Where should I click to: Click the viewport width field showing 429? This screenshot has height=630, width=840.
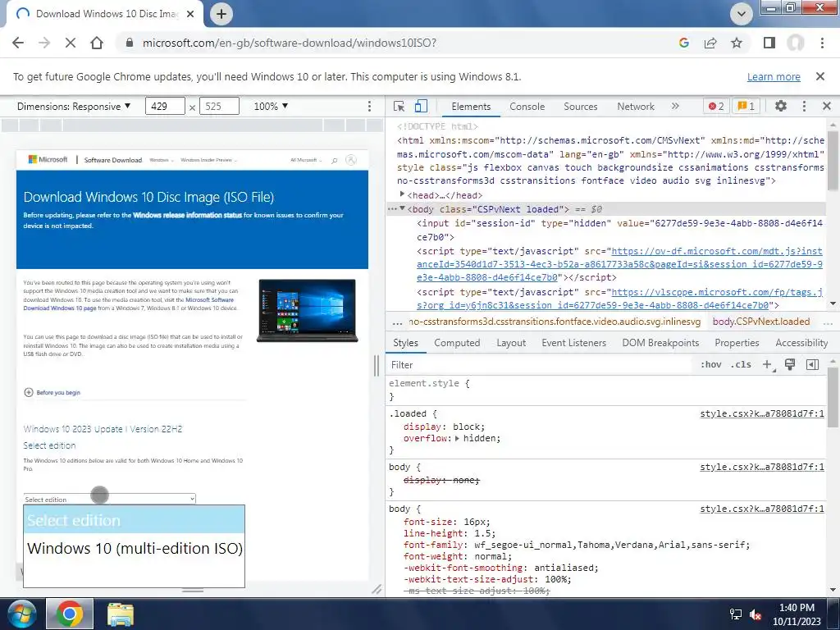(165, 106)
